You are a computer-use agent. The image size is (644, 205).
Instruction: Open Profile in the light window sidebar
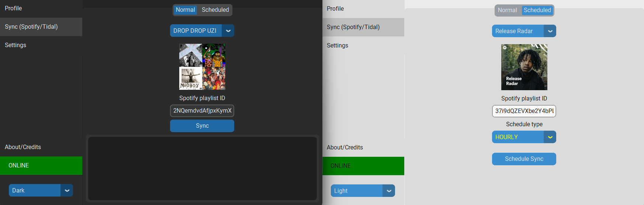(363, 8)
